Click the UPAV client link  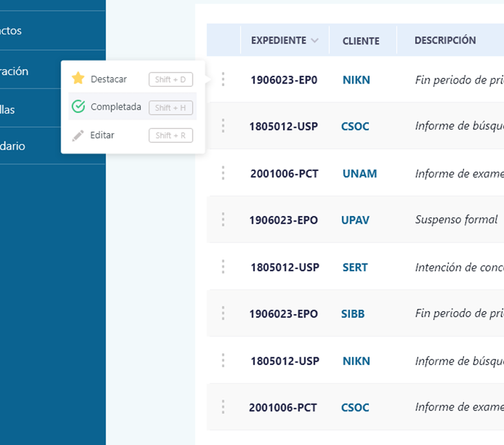pos(356,220)
